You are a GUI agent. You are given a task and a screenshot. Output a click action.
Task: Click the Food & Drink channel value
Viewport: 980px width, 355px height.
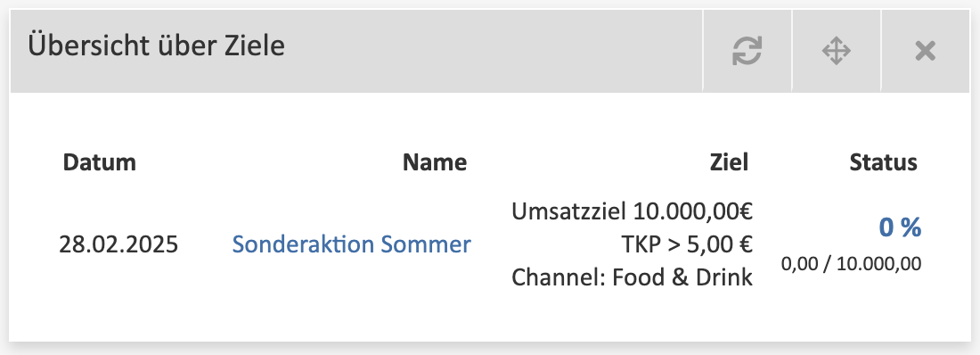[682, 277]
